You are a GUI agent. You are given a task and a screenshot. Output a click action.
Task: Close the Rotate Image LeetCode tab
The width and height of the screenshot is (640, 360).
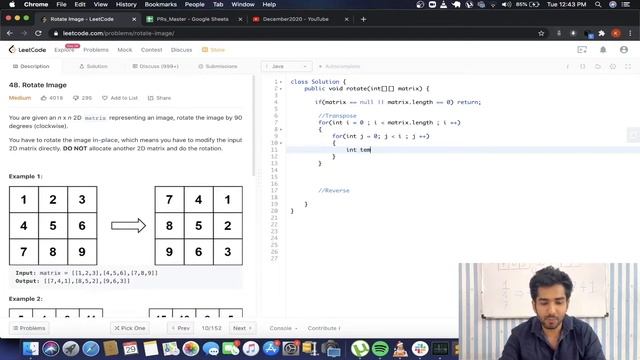pyautogui.click(x=134, y=19)
